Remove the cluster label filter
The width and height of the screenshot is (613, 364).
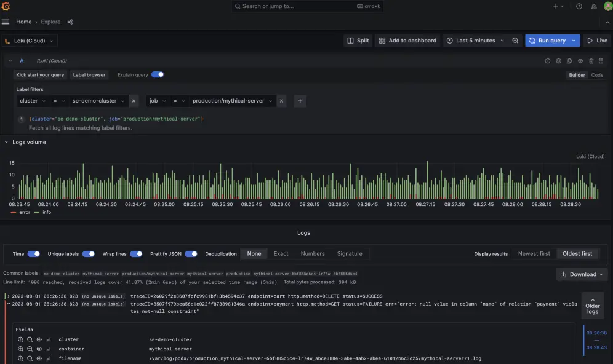click(x=134, y=101)
